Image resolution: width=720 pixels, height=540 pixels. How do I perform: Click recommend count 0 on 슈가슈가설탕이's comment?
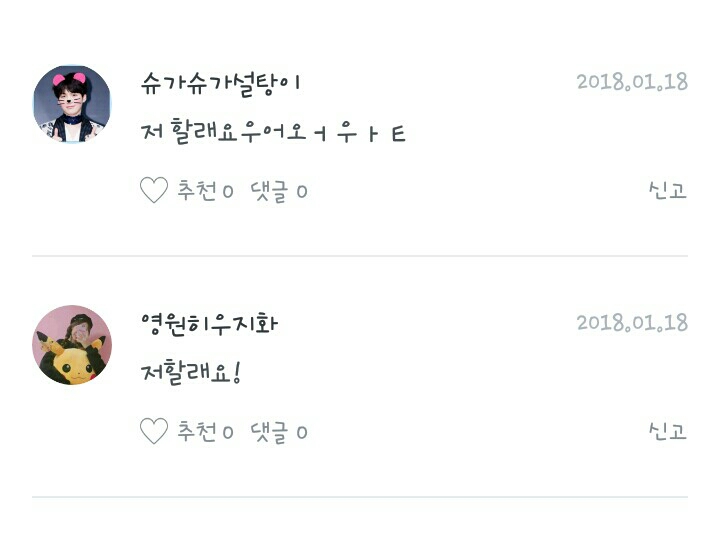pyautogui.click(x=228, y=191)
